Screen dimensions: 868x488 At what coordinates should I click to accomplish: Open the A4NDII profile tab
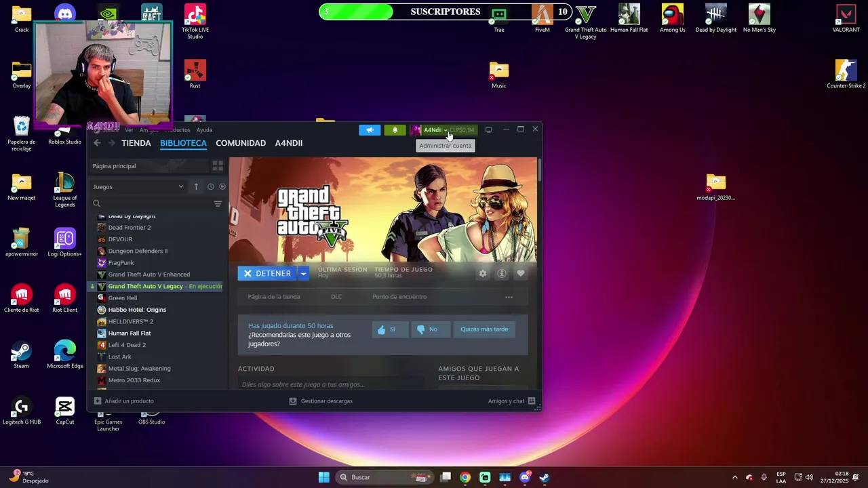pos(289,143)
